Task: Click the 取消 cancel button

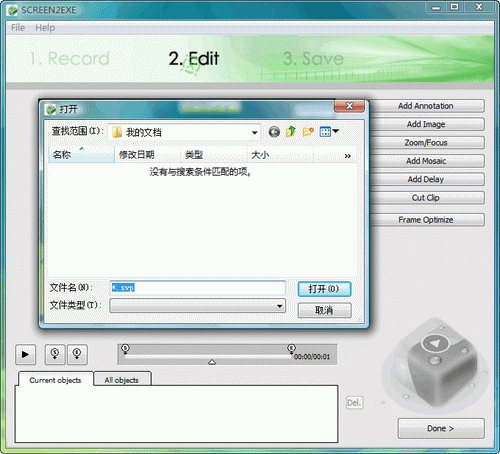Action: [324, 310]
